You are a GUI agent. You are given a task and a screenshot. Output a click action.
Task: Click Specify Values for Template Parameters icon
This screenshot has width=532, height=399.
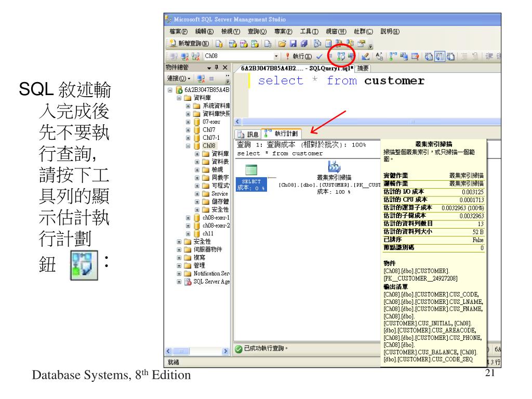(379, 56)
